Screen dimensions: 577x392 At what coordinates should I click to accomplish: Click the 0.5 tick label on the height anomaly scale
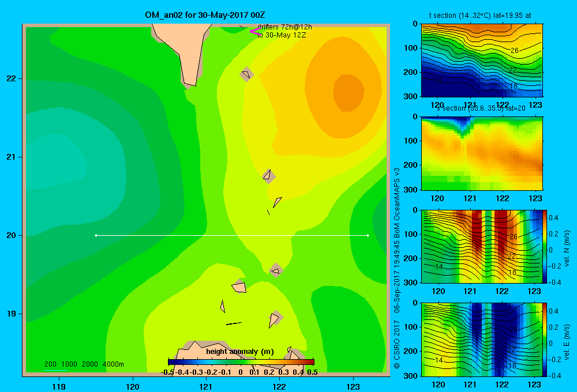tap(312, 372)
